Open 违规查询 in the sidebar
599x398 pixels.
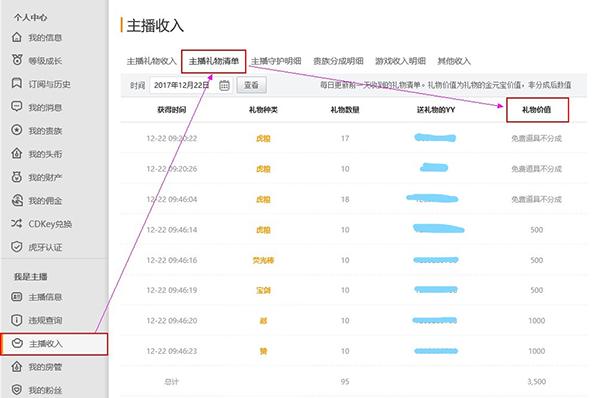pyautogui.click(x=45, y=320)
